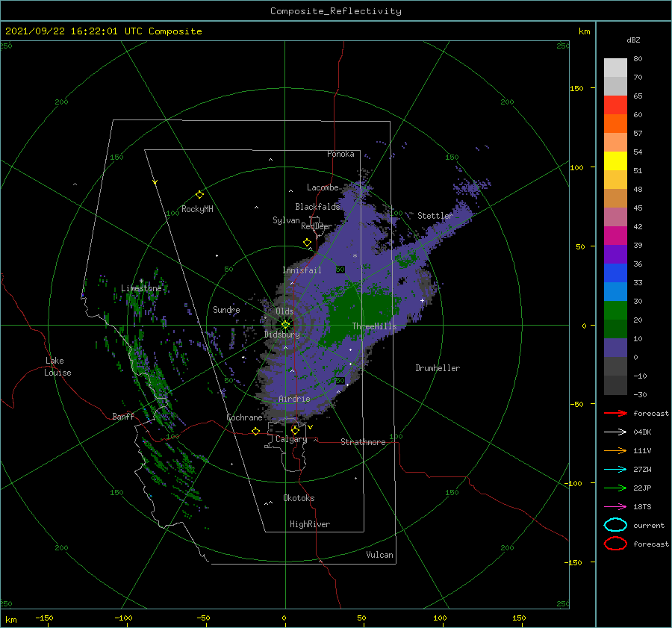Click the purple 0 to 10 dBZ swatch
This screenshot has width=672, height=628.
click(615, 348)
